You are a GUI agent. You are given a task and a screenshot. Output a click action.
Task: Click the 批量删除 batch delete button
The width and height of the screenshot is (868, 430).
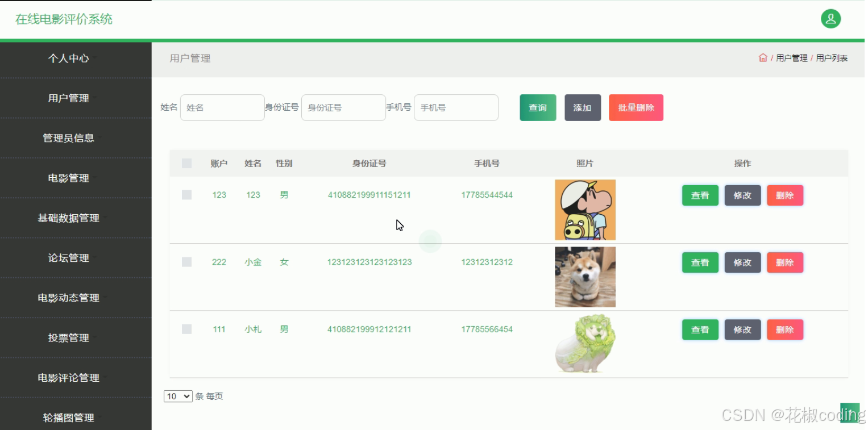tap(636, 107)
